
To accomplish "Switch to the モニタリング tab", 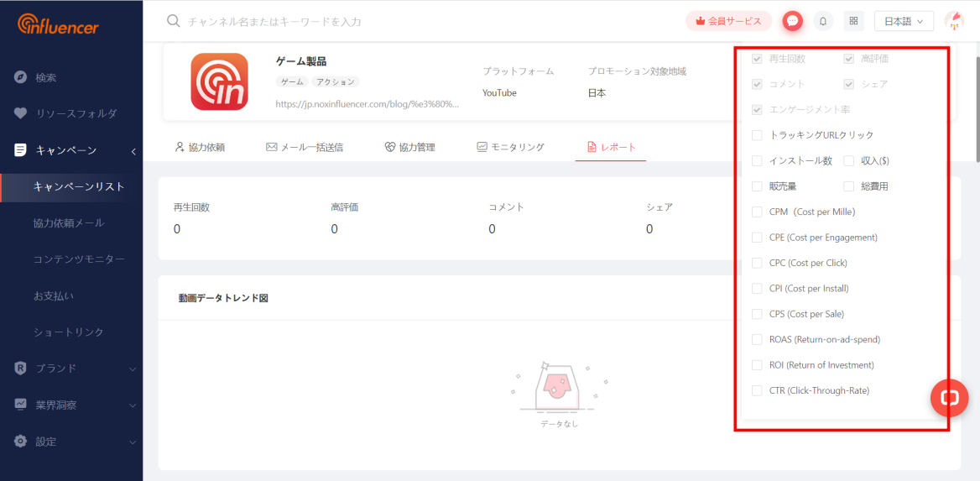I will click(x=510, y=148).
